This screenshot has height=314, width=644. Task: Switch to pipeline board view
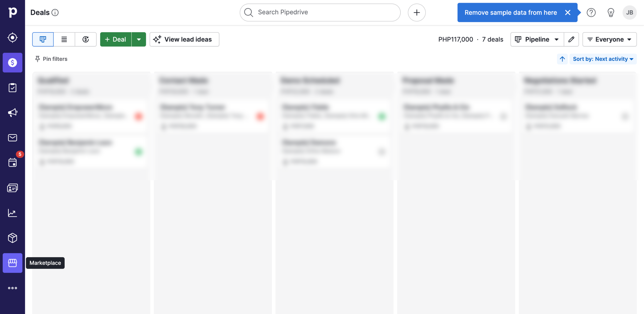coord(43,39)
